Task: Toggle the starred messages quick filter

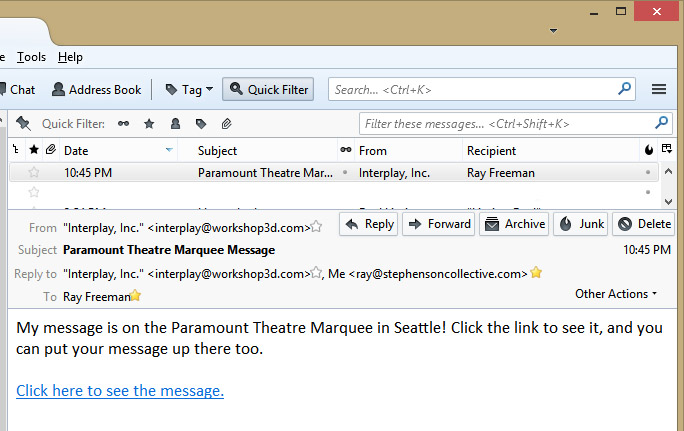Action: (149, 124)
